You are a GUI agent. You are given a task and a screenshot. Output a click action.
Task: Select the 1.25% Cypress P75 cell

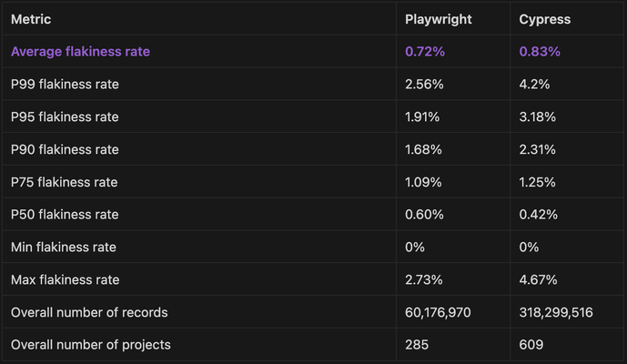tap(538, 182)
